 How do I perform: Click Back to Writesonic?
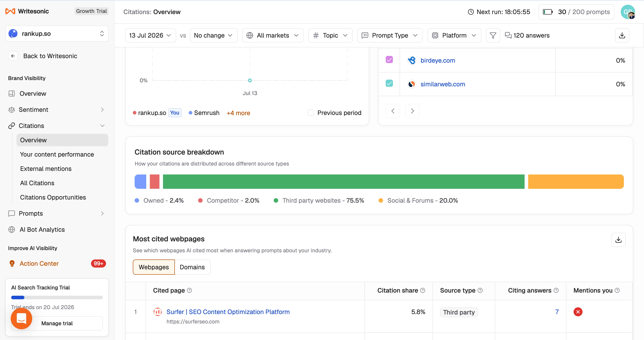point(50,56)
